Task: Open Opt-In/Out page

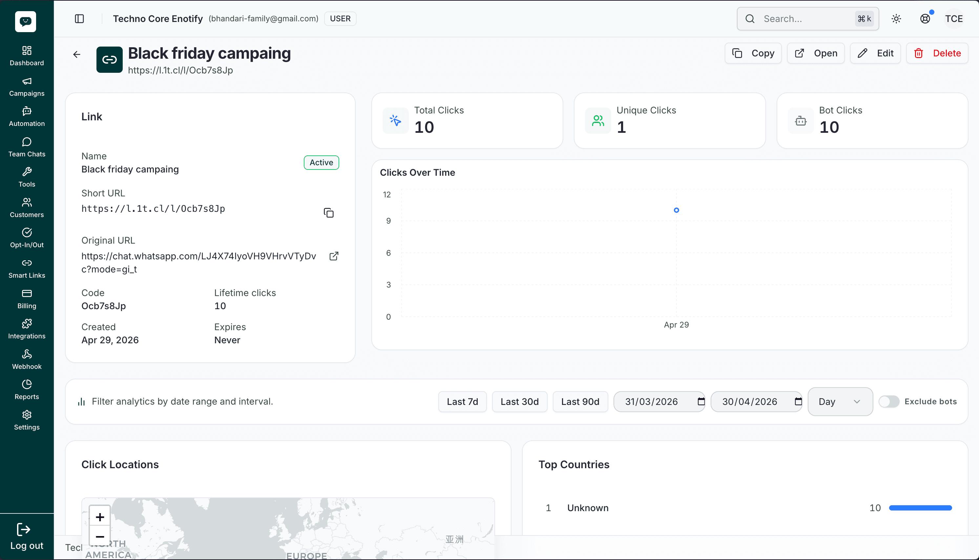Action: click(x=27, y=238)
